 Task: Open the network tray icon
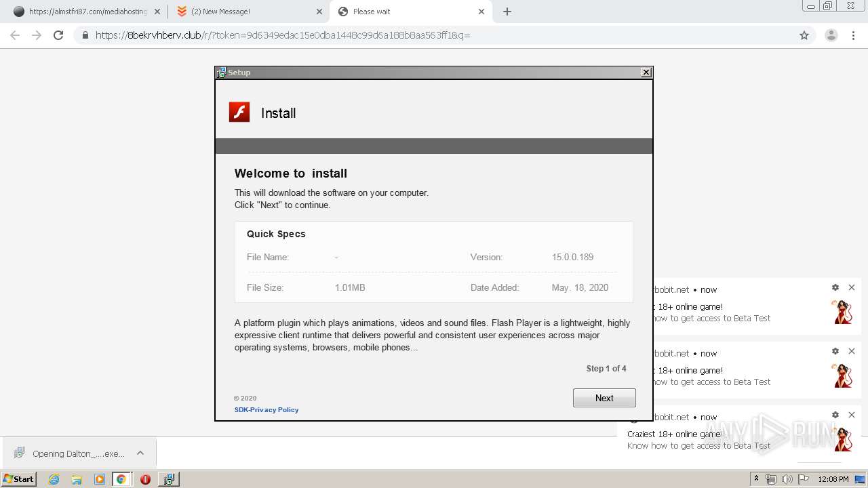(x=771, y=479)
